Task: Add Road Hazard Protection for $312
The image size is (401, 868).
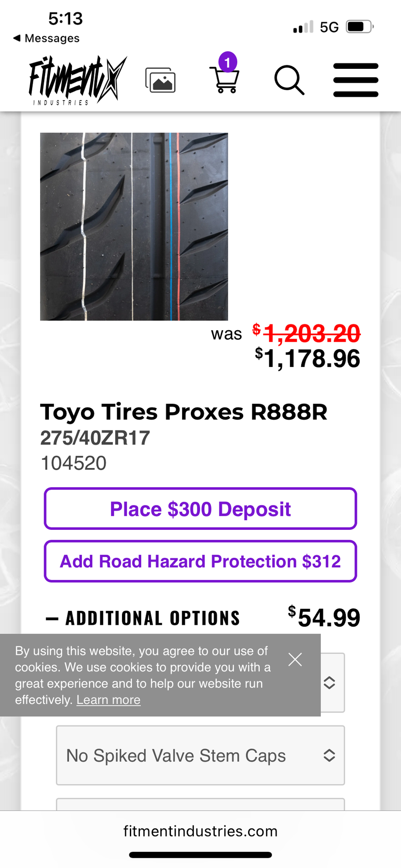Action: click(200, 561)
